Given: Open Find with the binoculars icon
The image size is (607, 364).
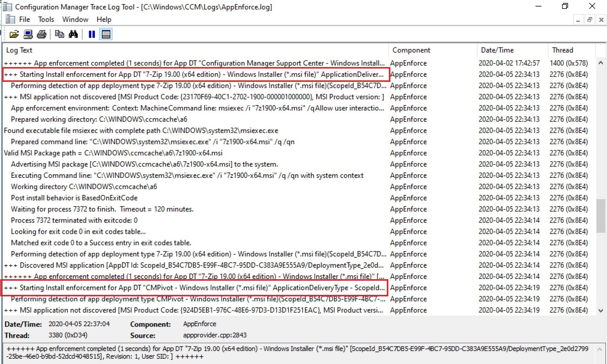Looking at the screenshot, I should point(73,34).
